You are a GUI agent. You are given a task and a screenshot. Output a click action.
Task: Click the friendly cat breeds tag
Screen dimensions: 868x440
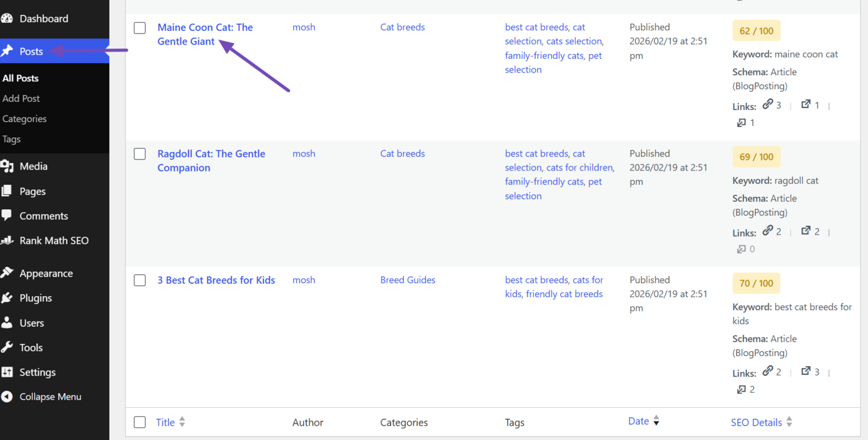564,294
